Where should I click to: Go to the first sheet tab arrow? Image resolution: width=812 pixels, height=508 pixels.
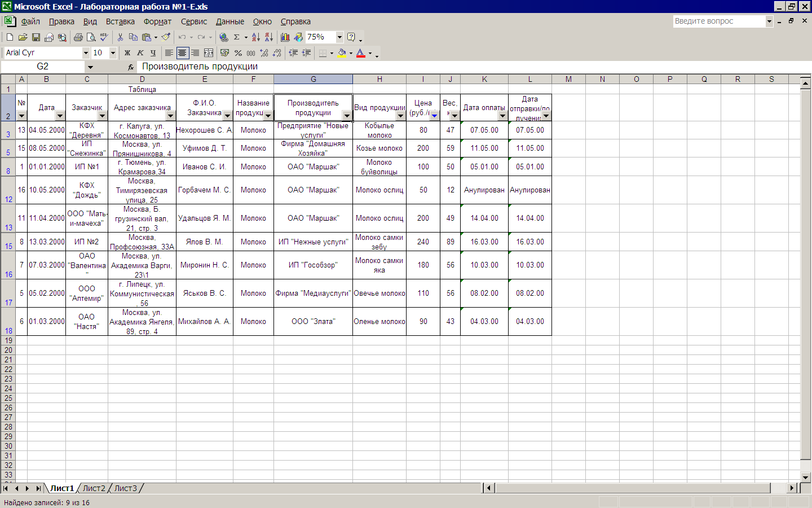6,488
